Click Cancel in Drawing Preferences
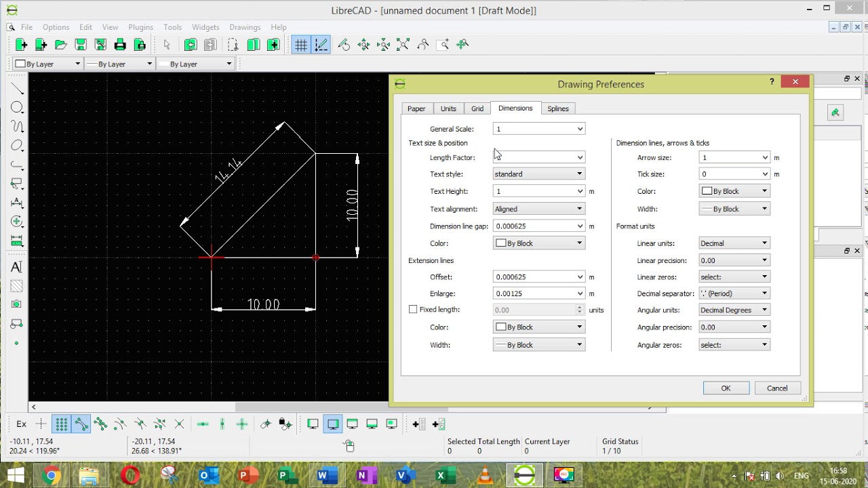 click(777, 388)
